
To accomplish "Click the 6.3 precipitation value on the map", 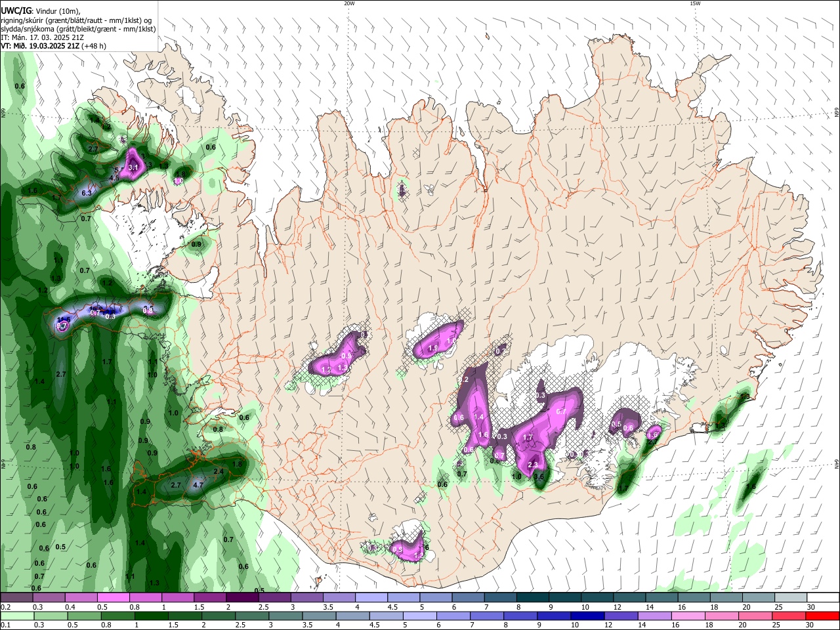I will pyautogui.click(x=86, y=194).
